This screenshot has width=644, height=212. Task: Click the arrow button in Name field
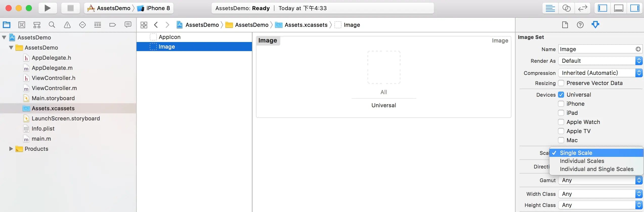click(638, 49)
